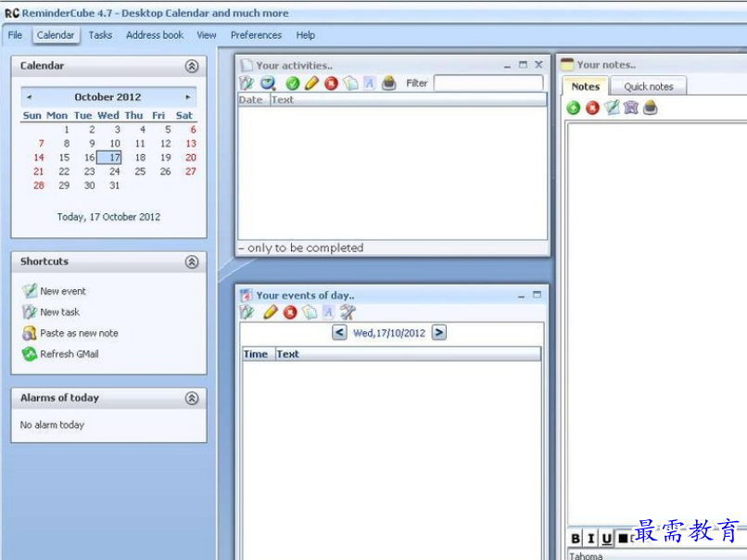Viewport: 747px width, 560px height.
Task: Click New task shortcut
Action: (x=59, y=312)
